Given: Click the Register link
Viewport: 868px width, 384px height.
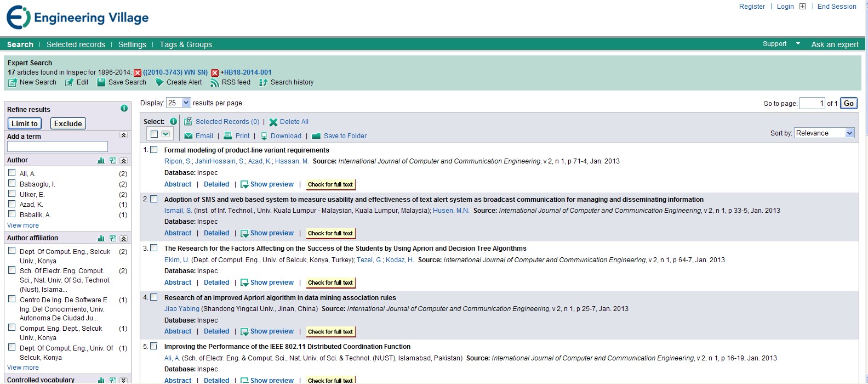Looking at the screenshot, I should pyautogui.click(x=752, y=7).
